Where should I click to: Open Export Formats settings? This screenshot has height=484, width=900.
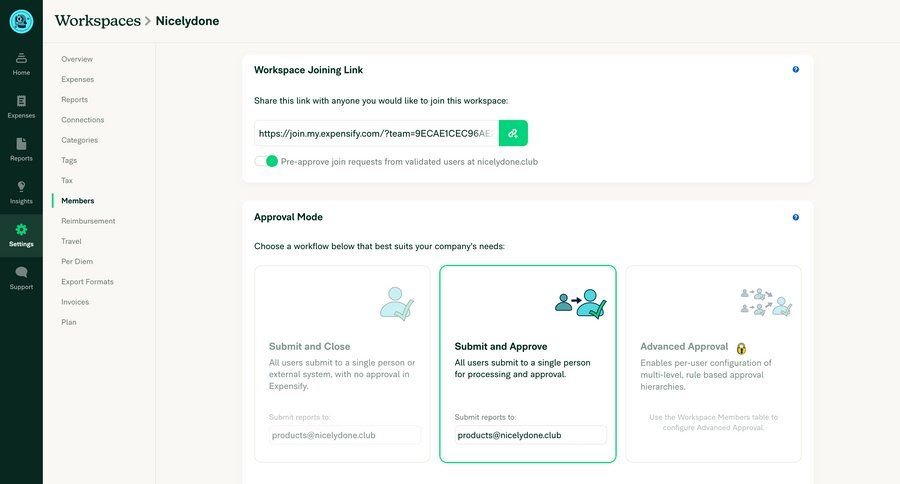[x=87, y=281]
